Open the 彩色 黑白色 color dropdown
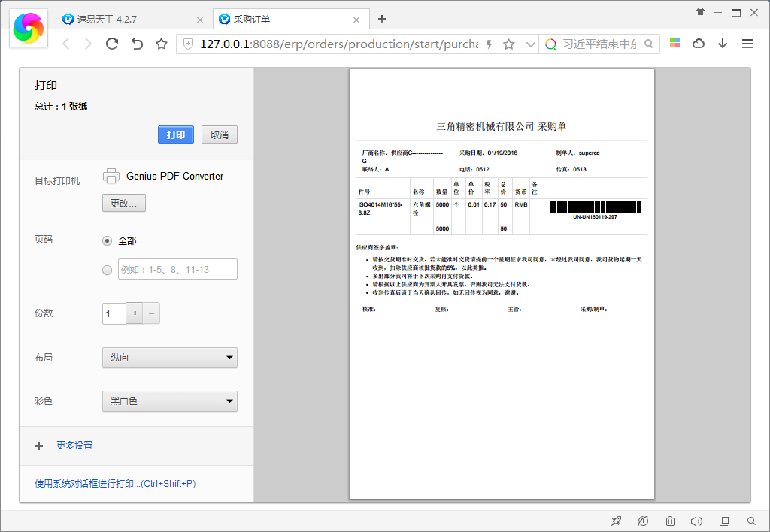The width and height of the screenshot is (770, 532). [169, 401]
